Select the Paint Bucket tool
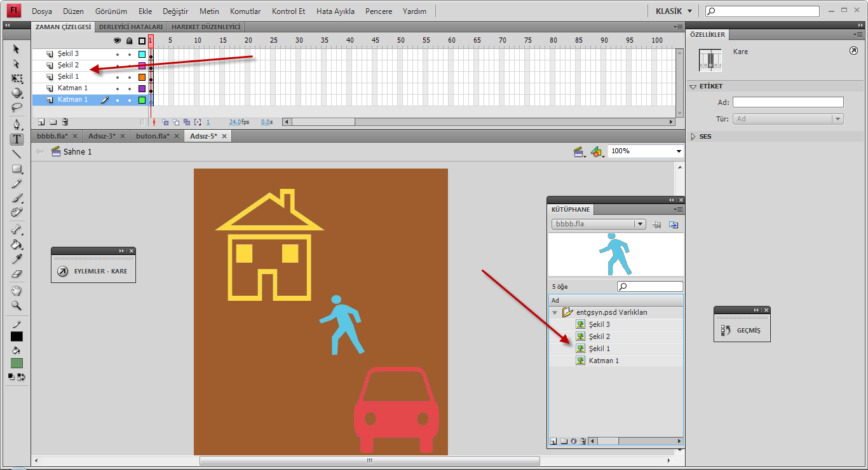868x470 pixels. [x=17, y=244]
